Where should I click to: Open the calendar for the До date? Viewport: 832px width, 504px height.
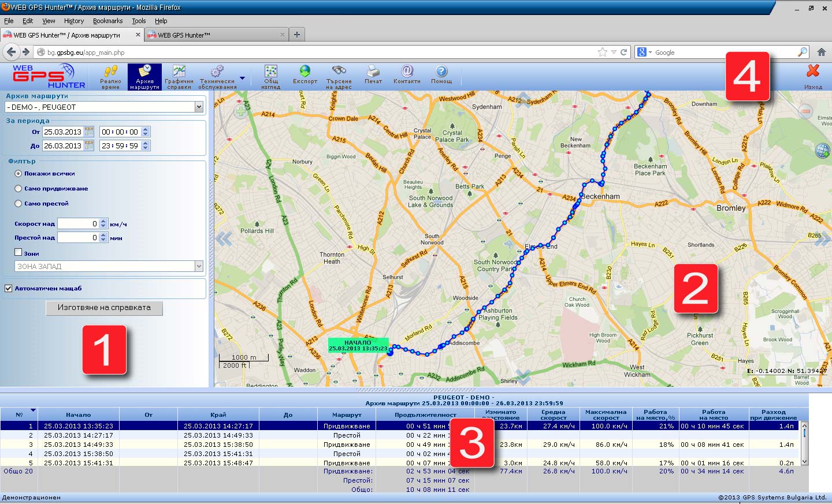tap(89, 145)
